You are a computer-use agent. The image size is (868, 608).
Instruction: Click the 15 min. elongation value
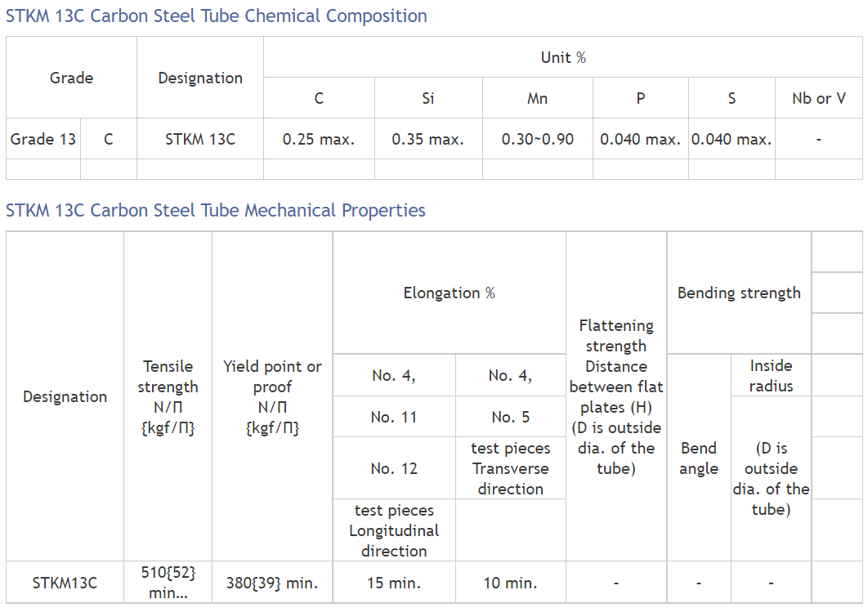point(394,583)
